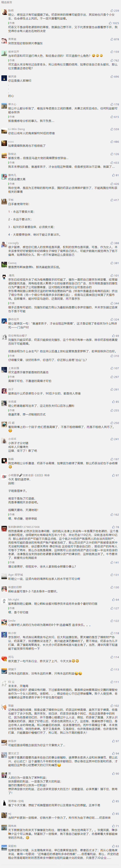Tap thumbs-up on 静待花开's comment (324)
121x868 pixels.
[115, 319]
